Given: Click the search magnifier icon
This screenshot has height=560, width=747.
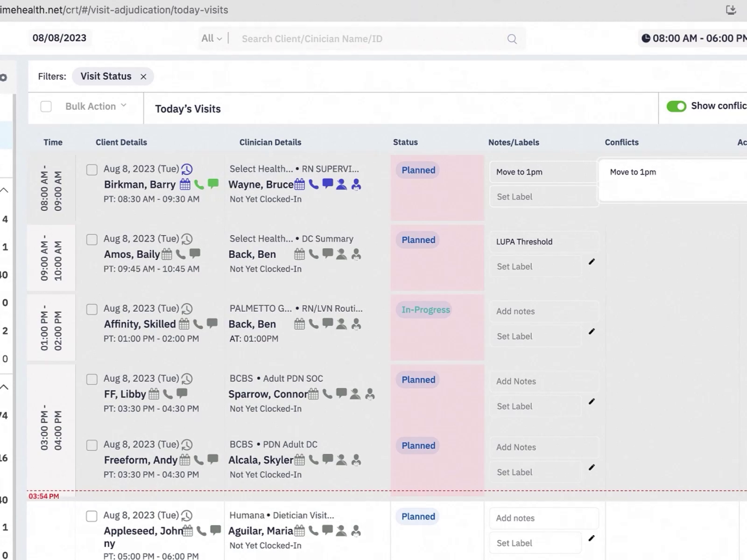Looking at the screenshot, I should 512,39.
